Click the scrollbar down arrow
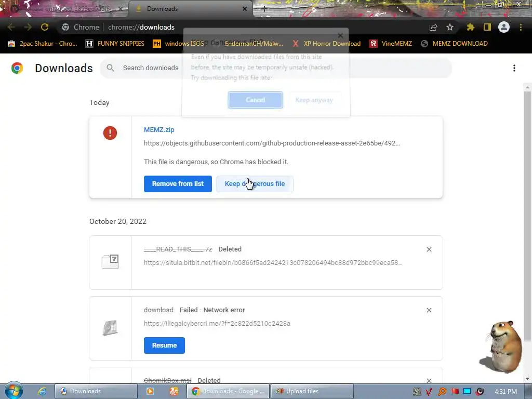 coord(527,379)
